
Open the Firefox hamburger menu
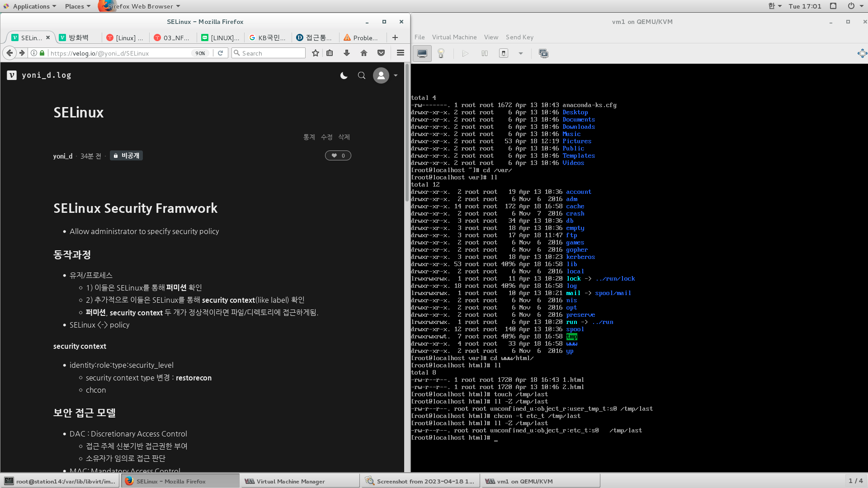[400, 53]
